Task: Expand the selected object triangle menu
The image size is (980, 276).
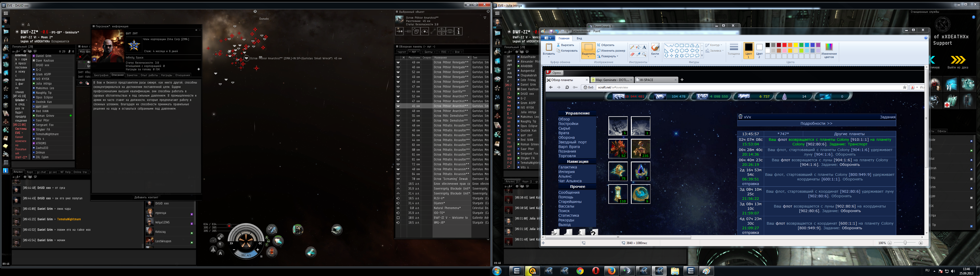Action: pos(485,18)
